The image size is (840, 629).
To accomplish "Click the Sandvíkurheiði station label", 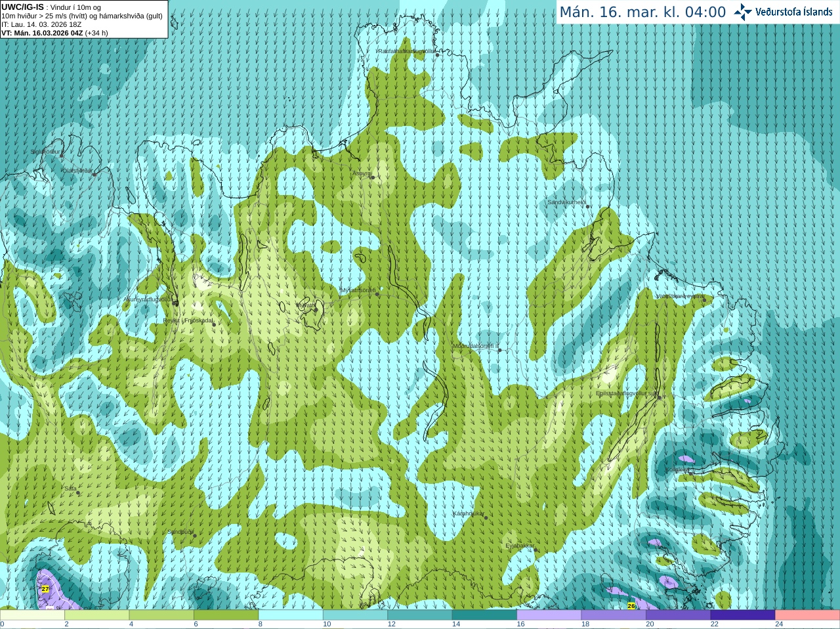I will [x=566, y=203].
